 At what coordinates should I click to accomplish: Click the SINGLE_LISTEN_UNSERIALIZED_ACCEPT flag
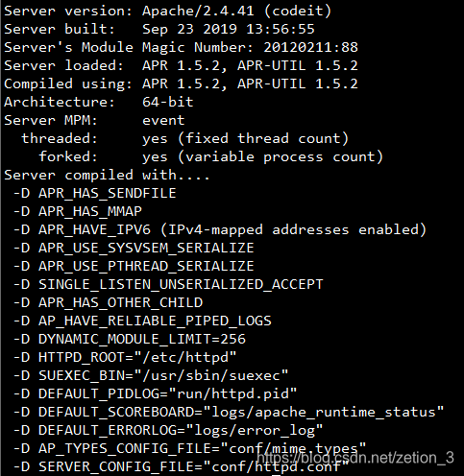181,285
